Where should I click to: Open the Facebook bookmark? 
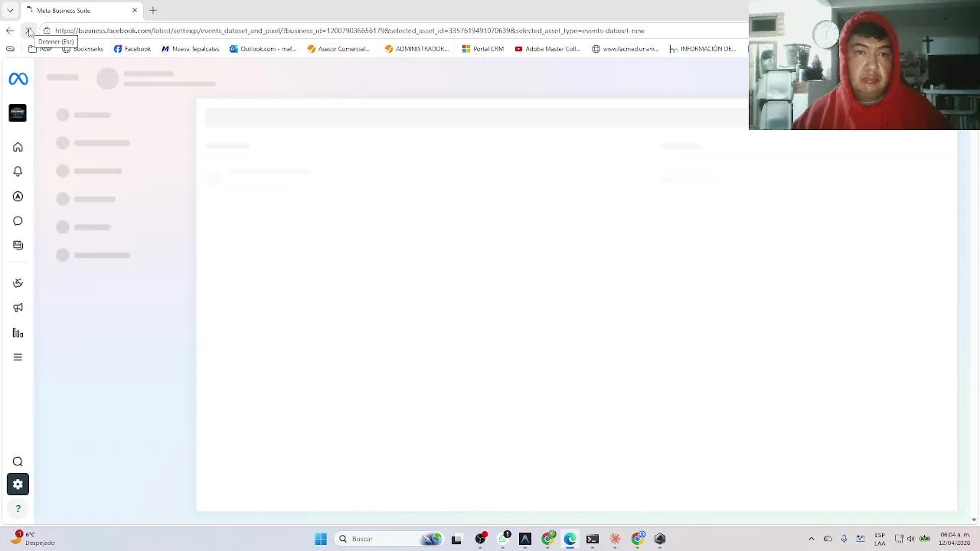(x=132, y=49)
